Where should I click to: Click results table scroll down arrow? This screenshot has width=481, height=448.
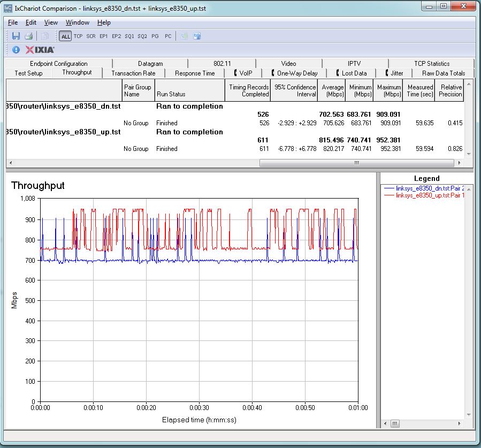(468, 154)
